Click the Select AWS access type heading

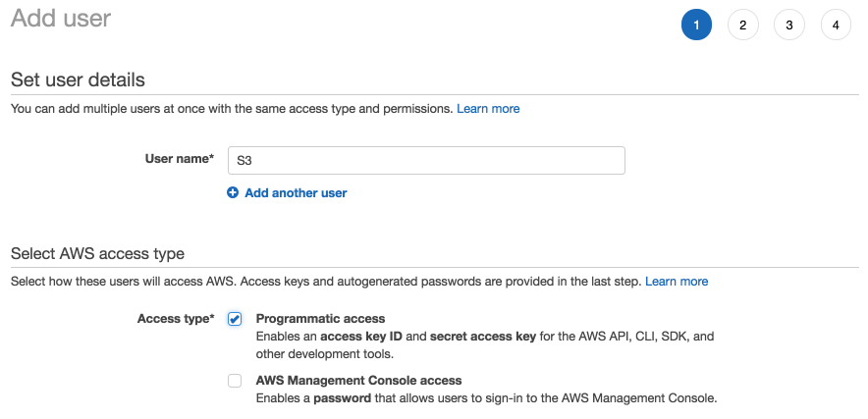tap(97, 253)
